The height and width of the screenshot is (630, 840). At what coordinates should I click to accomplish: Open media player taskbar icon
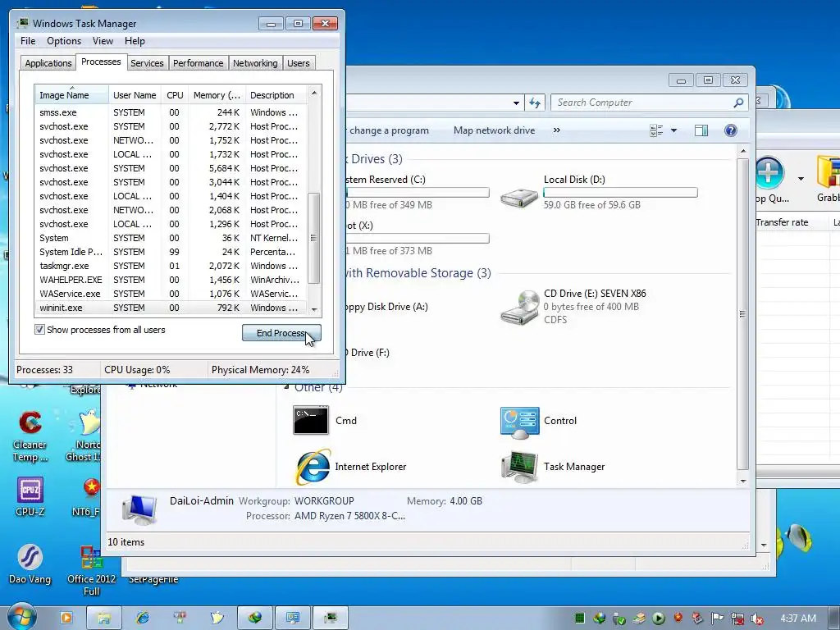tap(66, 618)
